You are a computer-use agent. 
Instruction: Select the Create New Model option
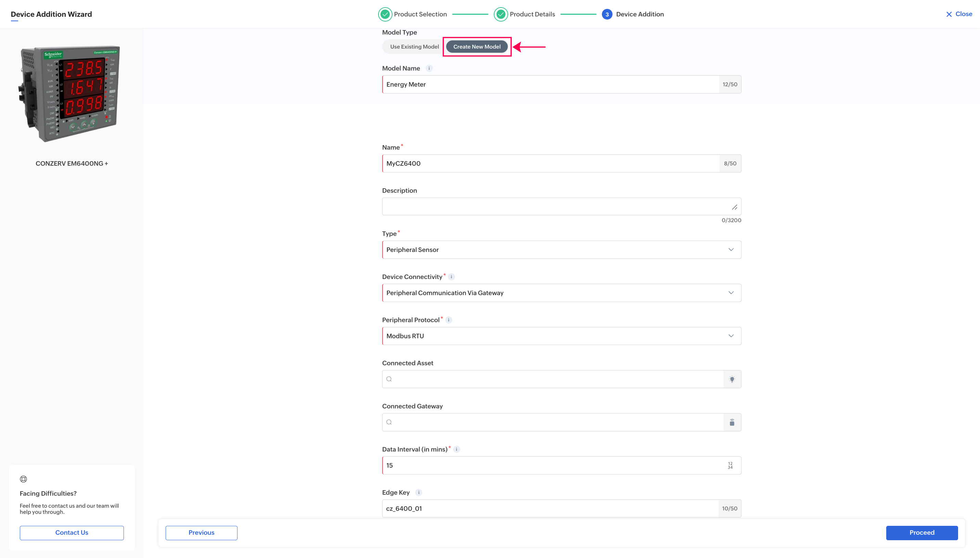pyautogui.click(x=477, y=47)
